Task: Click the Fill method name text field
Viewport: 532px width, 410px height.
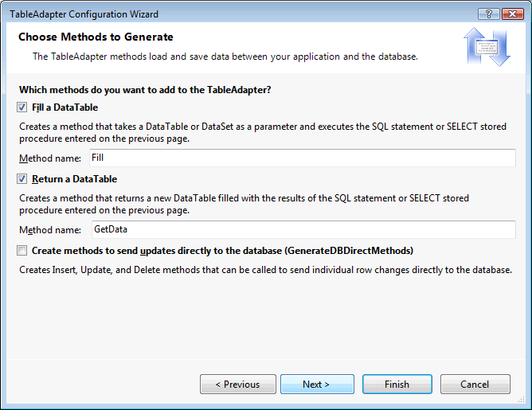Action: (301, 158)
